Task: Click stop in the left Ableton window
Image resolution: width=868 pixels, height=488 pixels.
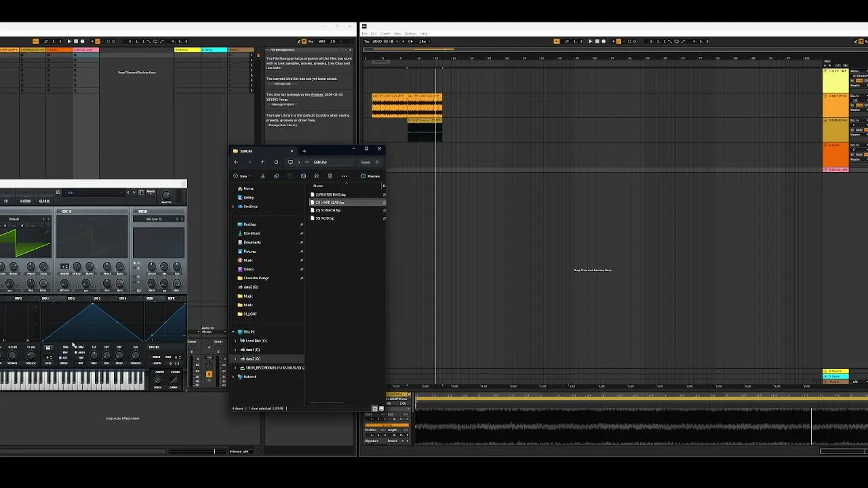Action: [76, 41]
